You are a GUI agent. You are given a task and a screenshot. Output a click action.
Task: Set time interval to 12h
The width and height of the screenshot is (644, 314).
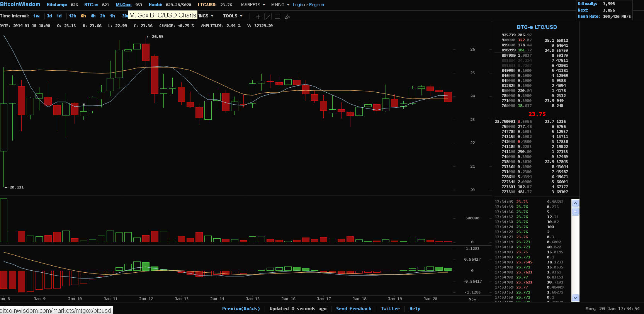(x=73, y=16)
